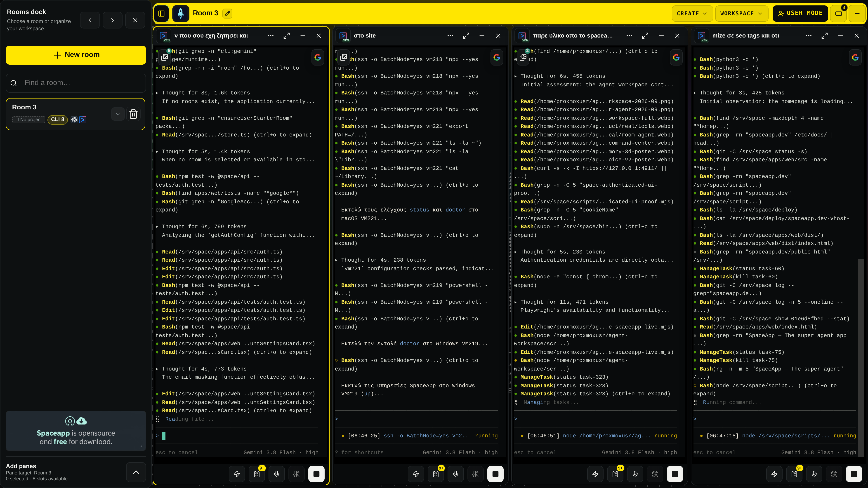
Task: Open more options of 'παρε υλικο' pane
Action: click(x=629, y=36)
